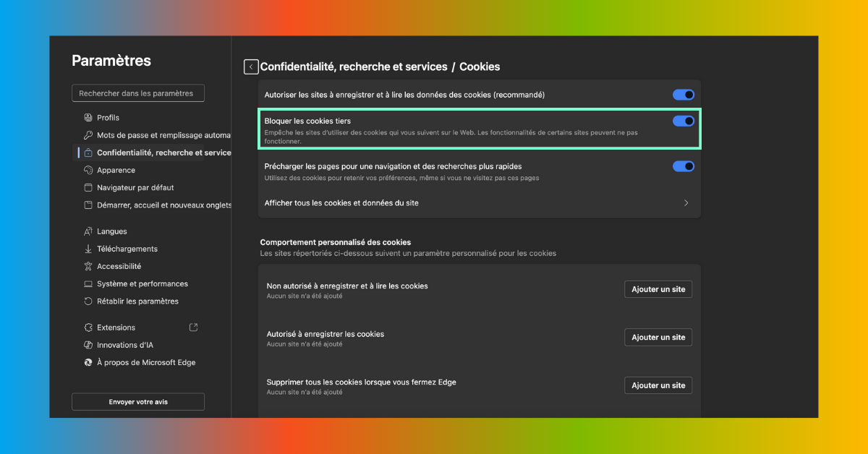This screenshot has height=454, width=868.
Task: Click the Microsoft Edge logo icon
Action: click(x=88, y=363)
